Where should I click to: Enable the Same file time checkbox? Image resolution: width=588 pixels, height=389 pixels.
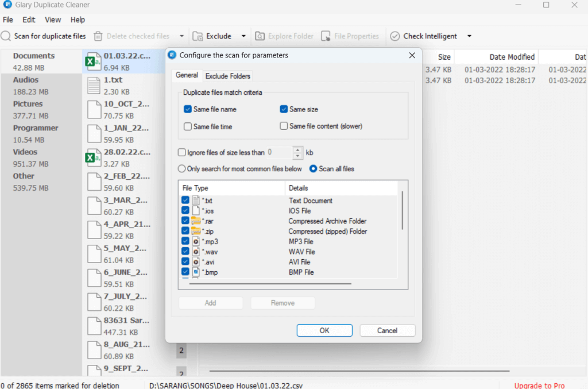click(x=188, y=126)
